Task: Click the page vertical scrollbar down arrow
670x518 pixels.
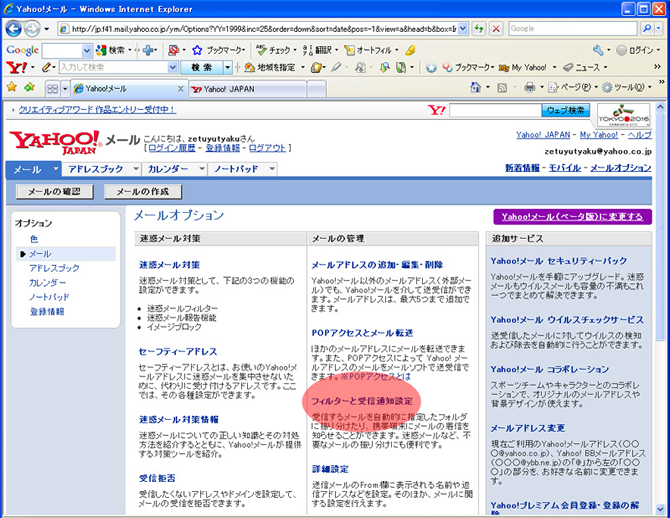Action: tap(660, 509)
